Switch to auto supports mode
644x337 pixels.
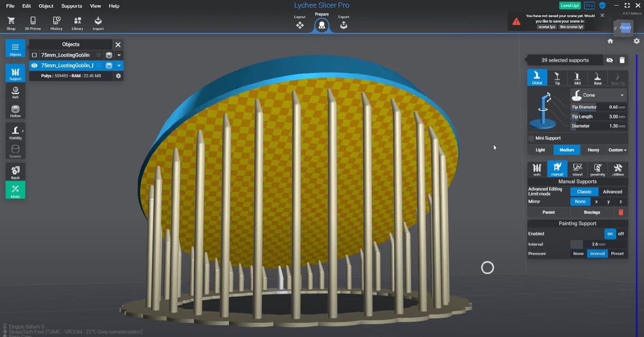coord(537,169)
